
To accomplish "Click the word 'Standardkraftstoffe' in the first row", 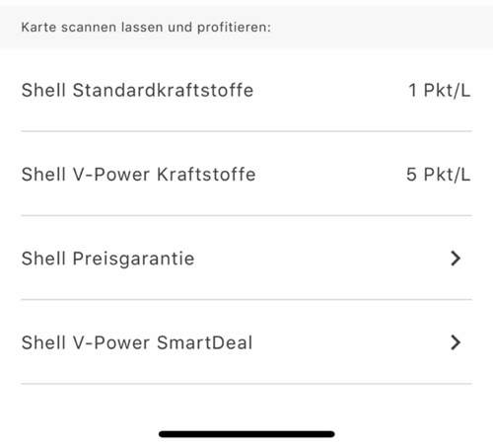I will [163, 90].
